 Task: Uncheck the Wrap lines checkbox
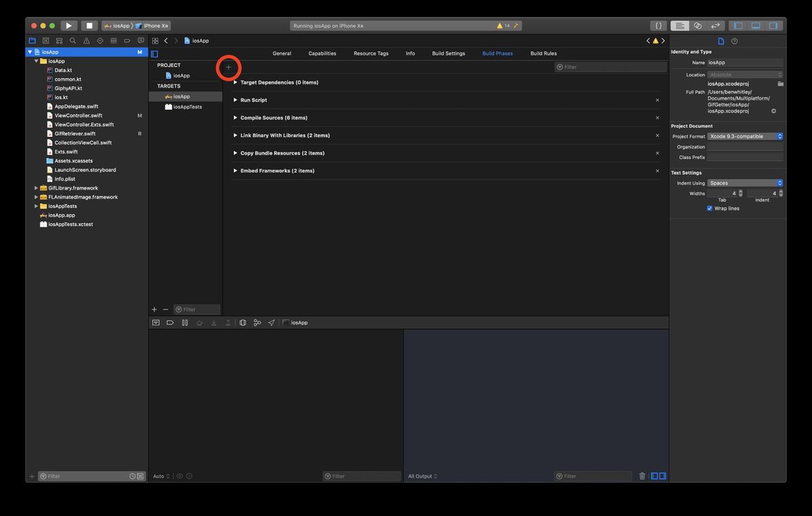click(x=710, y=209)
